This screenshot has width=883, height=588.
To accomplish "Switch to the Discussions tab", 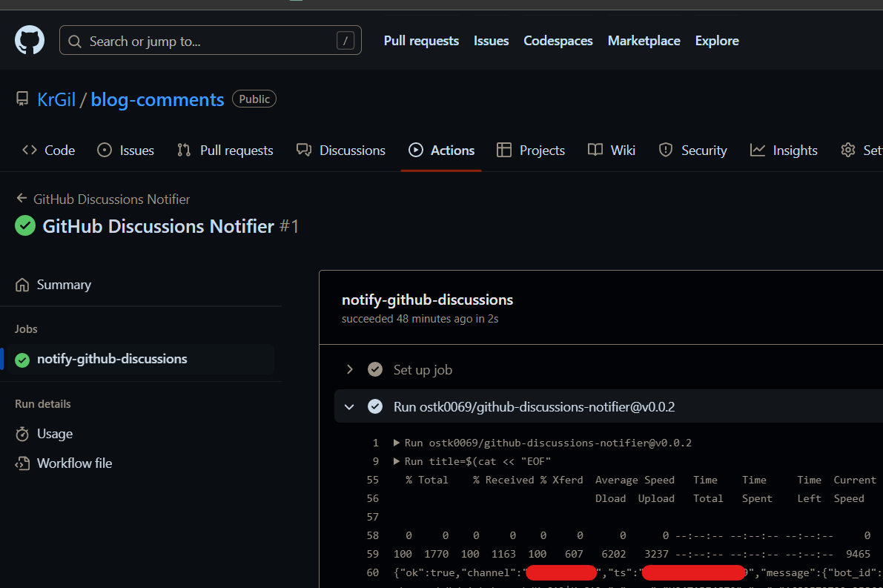I will [x=341, y=151].
